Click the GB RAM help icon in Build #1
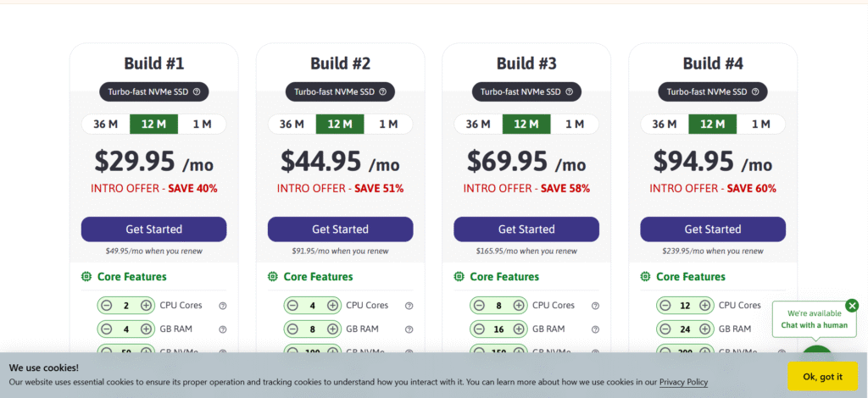Viewport: 868px width, 398px height. 223,329
